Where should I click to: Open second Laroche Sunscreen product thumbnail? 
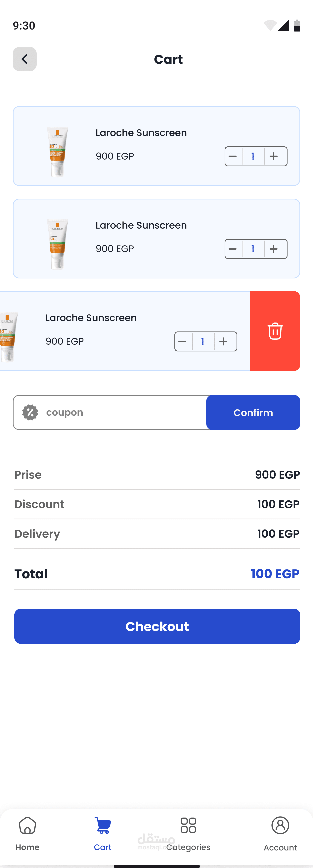click(58, 244)
